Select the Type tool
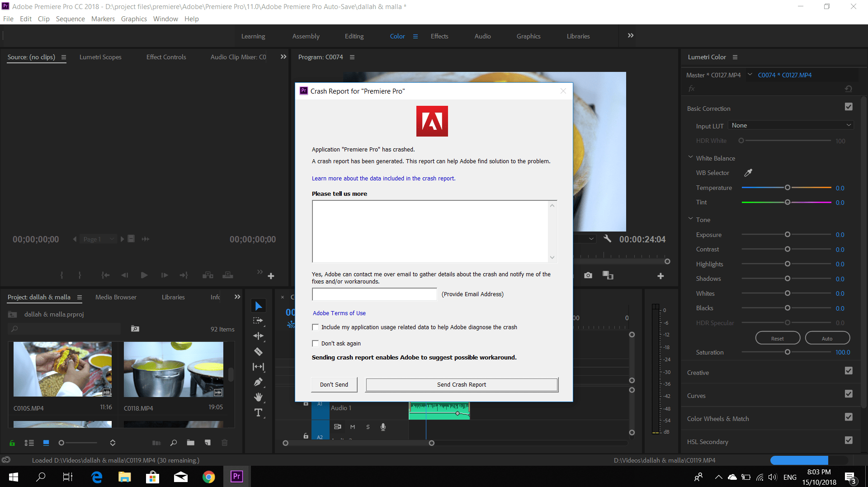868x487 pixels. pos(258,412)
